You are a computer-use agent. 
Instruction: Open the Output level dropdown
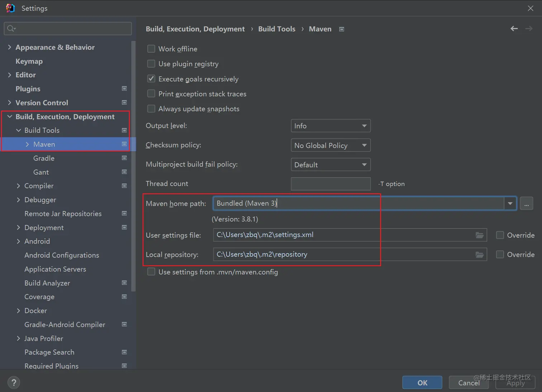tap(330, 126)
